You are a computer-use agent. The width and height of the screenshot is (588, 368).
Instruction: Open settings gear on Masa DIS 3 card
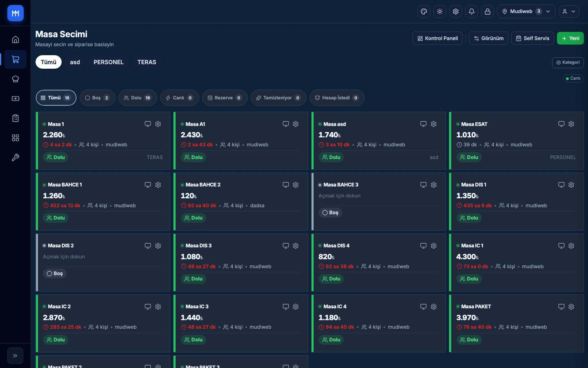[x=296, y=246]
